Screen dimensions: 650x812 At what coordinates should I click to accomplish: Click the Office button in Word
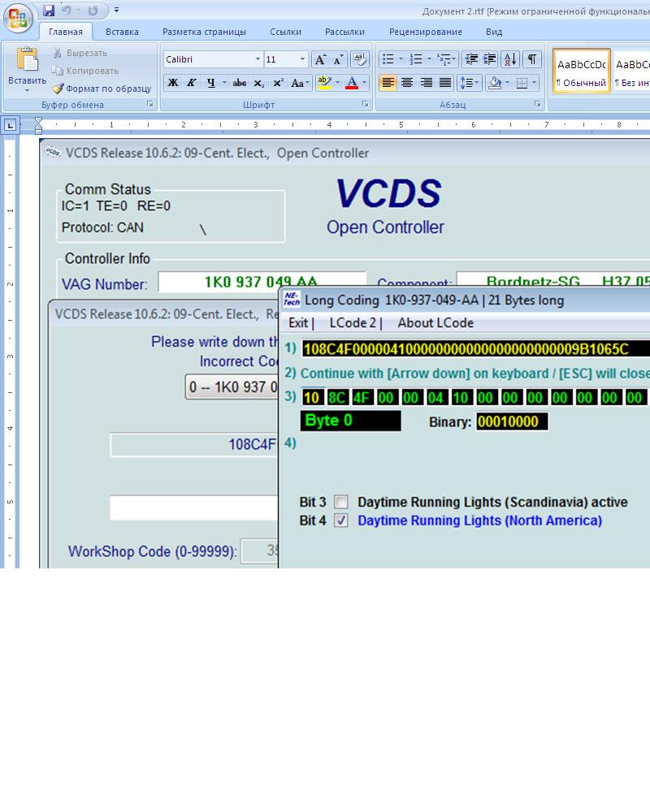click(x=18, y=17)
